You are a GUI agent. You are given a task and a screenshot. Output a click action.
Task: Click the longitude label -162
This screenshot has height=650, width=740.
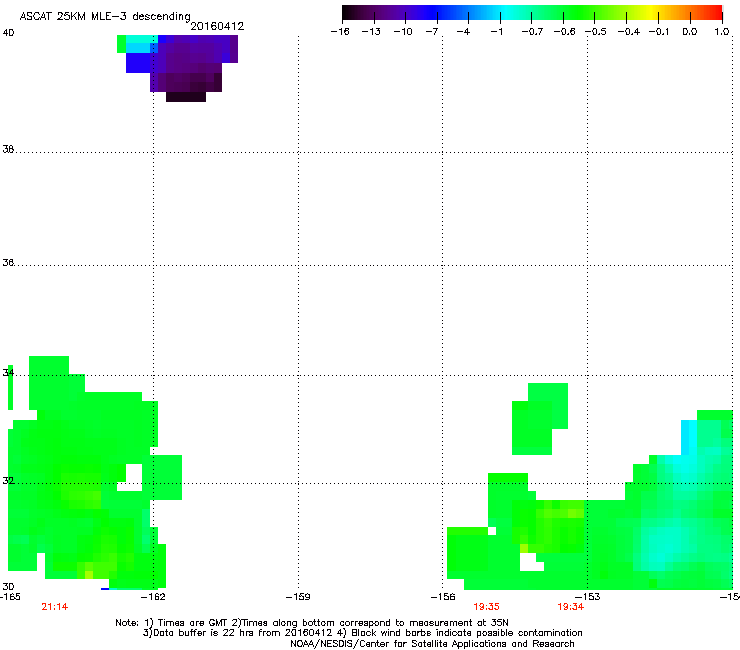tap(154, 597)
